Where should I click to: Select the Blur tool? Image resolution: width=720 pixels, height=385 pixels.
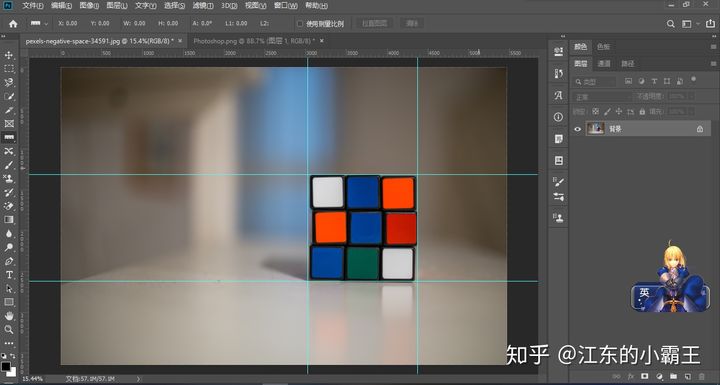[9, 234]
